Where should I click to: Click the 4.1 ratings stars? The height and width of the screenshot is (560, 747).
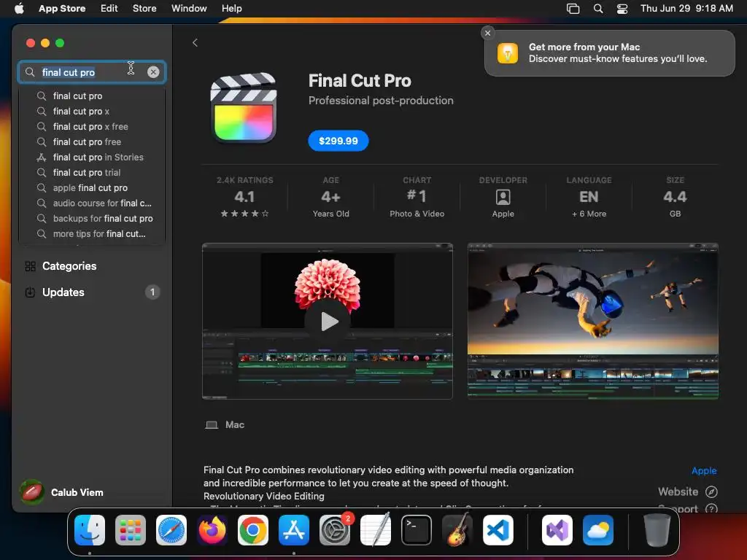coord(244,214)
